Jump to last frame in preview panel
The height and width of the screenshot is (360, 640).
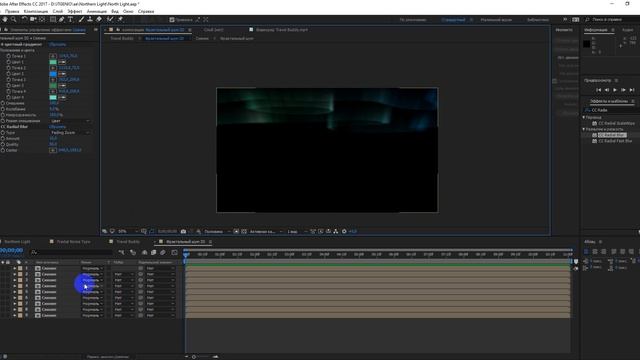coord(632,90)
